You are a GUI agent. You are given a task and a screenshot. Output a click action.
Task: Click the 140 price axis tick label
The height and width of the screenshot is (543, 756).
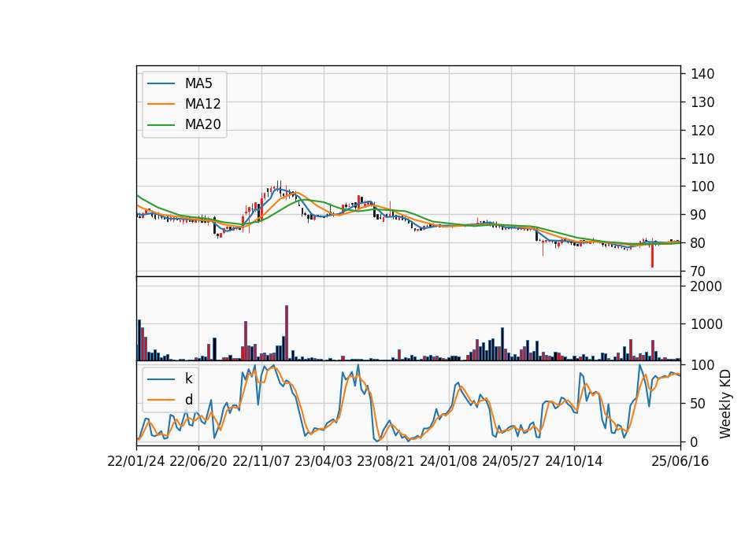pyautogui.click(x=702, y=74)
